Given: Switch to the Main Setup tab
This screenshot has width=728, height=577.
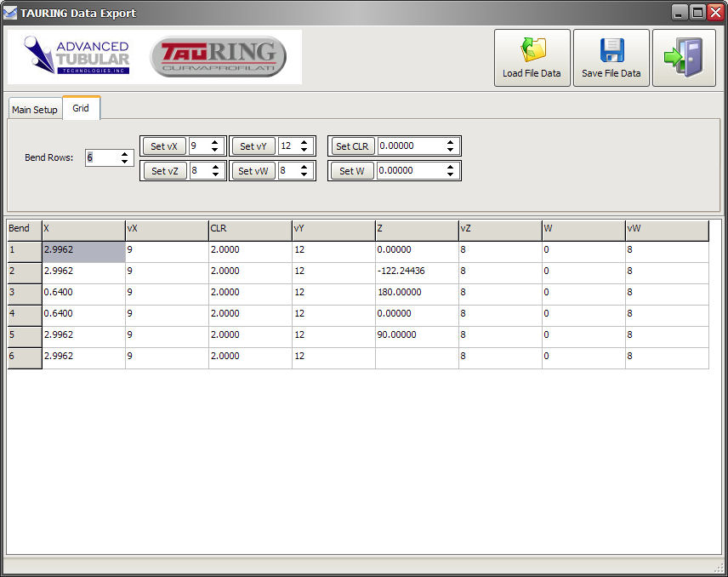Looking at the screenshot, I should click(x=35, y=110).
